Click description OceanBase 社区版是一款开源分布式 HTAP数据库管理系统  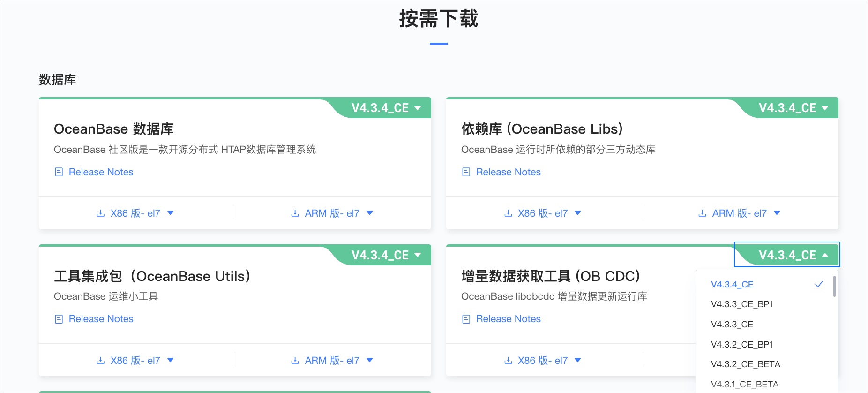point(185,150)
